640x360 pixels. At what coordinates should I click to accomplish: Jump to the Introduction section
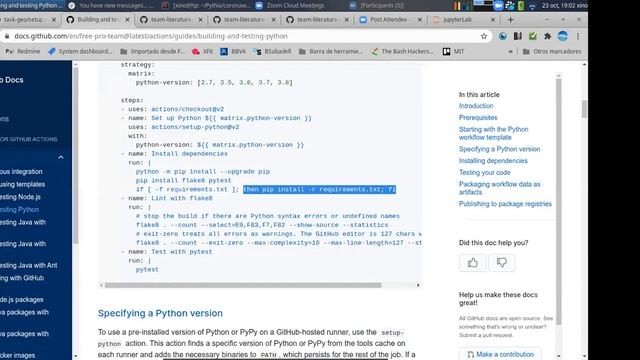[476, 106]
